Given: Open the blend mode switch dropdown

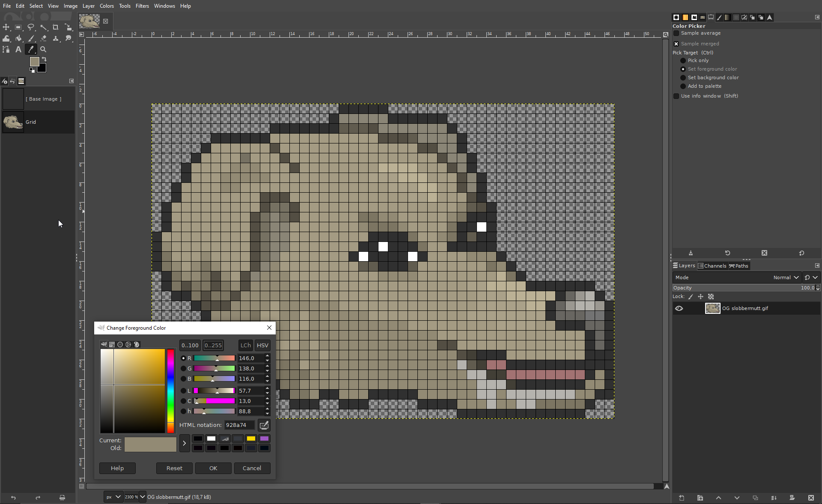Looking at the screenshot, I should [x=811, y=277].
